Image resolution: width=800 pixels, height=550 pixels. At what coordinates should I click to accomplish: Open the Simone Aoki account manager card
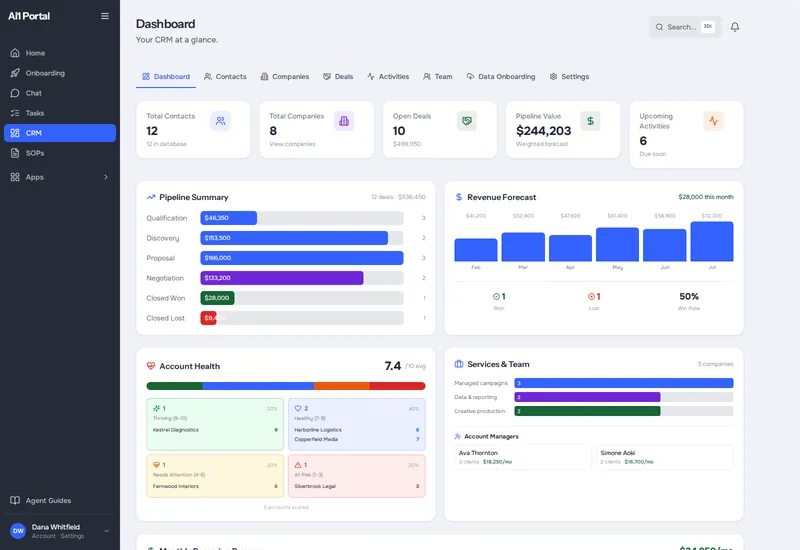coord(665,457)
